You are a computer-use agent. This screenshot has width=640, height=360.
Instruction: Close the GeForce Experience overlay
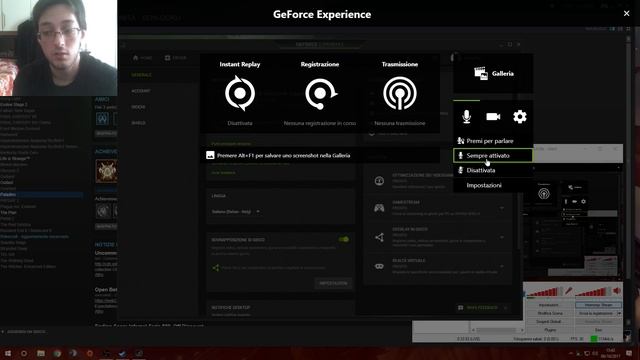pyautogui.click(x=627, y=13)
